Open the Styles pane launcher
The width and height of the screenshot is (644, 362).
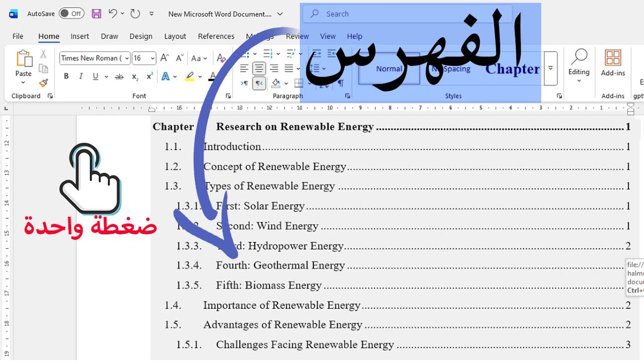(559, 96)
